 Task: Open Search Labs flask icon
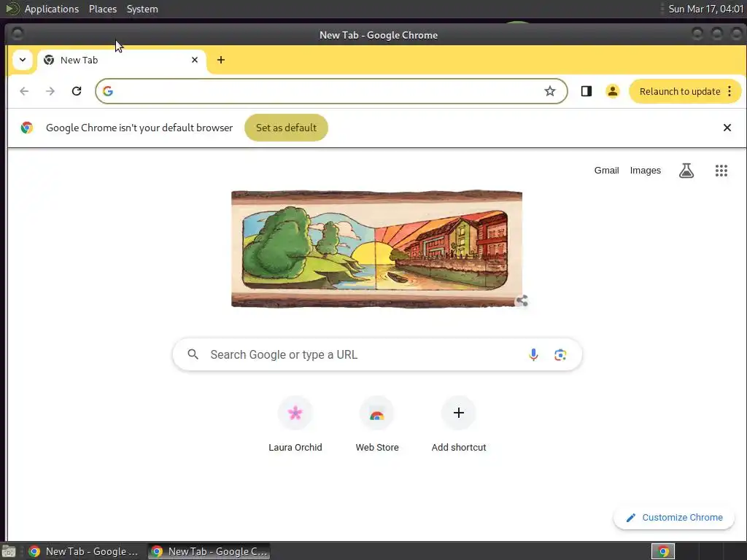tap(686, 171)
